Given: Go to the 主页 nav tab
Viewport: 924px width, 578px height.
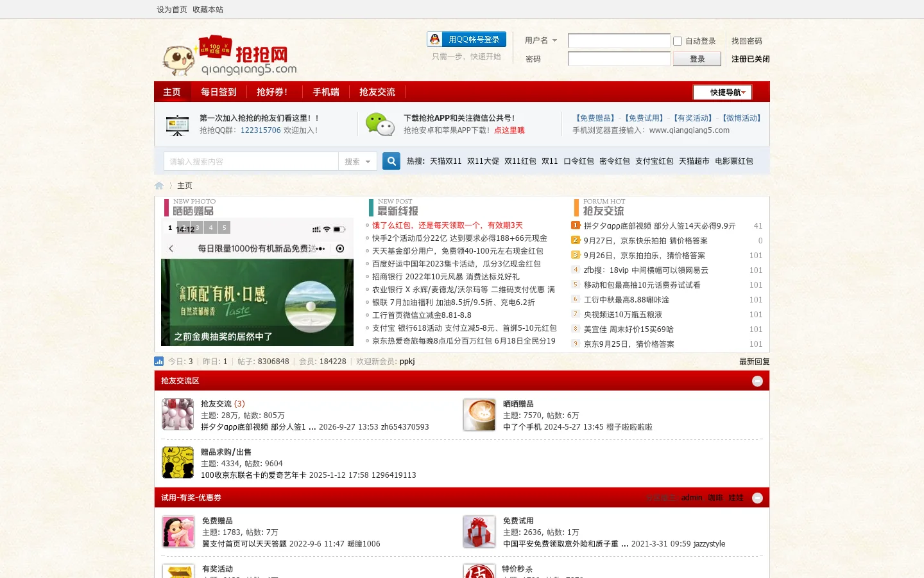Looking at the screenshot, I should pyautogui.click(x=172, y=92).
